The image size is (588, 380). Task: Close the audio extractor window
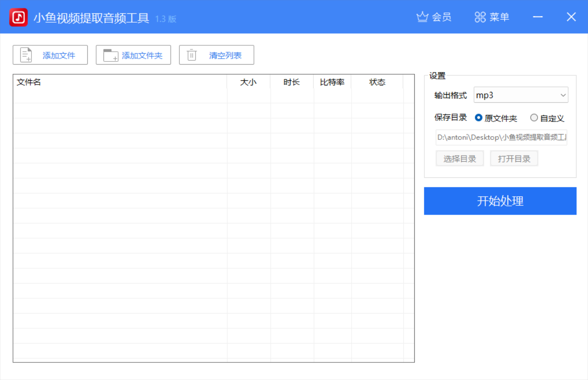pyautogui.click(x=571, y=17)
